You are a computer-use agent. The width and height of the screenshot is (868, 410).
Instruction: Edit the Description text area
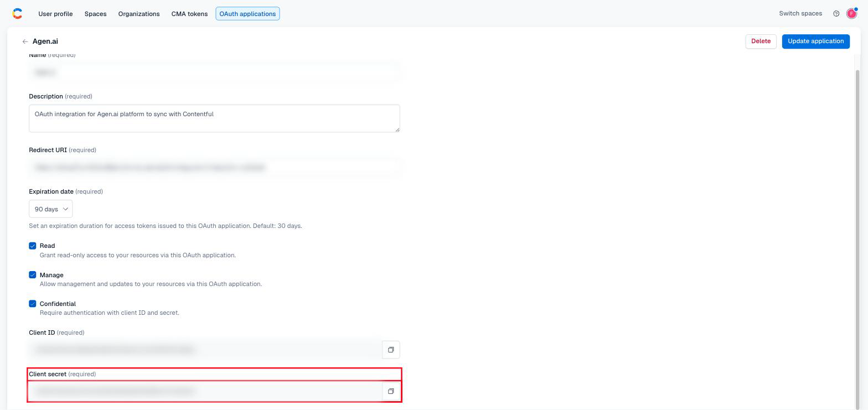214,118
